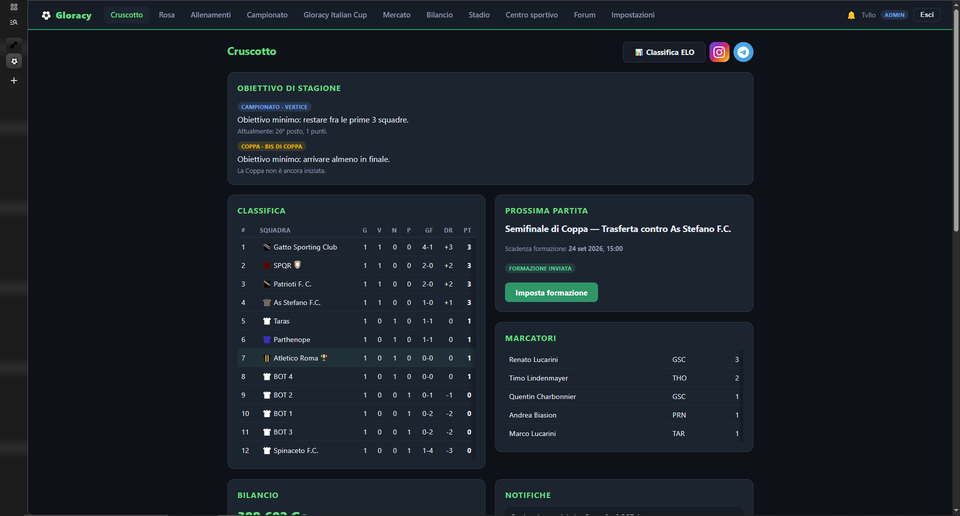The height and width of the screenshot is (516, 960).
Task: Select the soccer ball tab in browser sidebar
Action: (x=14, y=61)
